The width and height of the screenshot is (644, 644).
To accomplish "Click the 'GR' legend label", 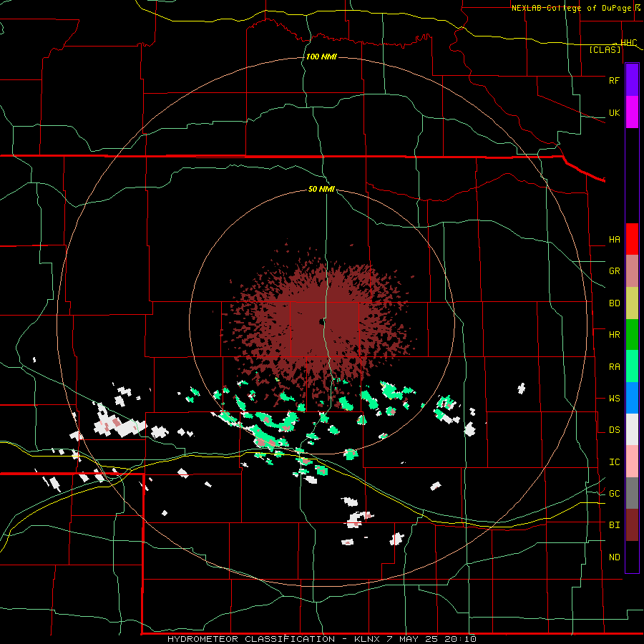I will (x=615, y=271).
